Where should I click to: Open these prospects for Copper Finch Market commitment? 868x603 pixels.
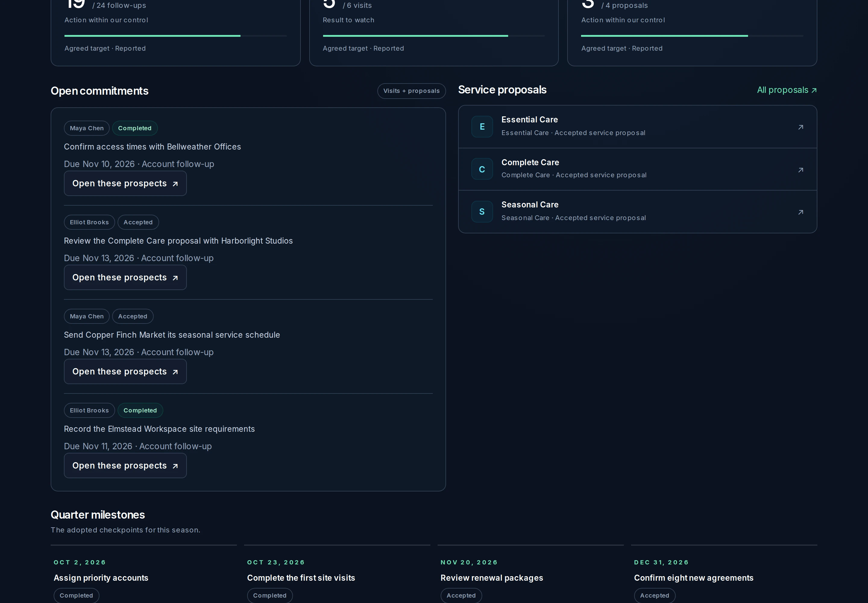[125, 371]
